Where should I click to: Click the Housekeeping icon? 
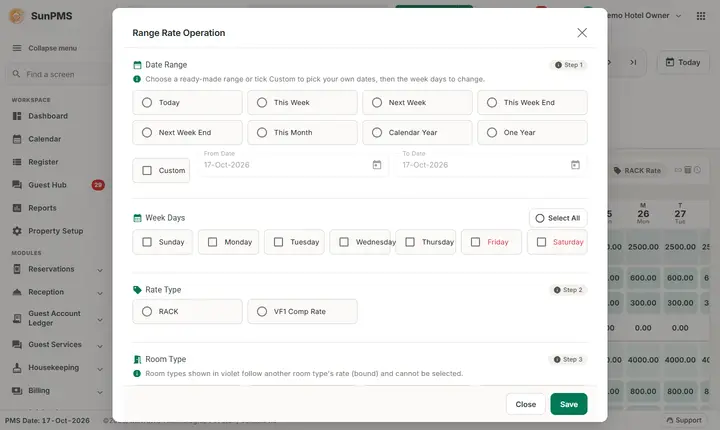click(x=17, y=368)
